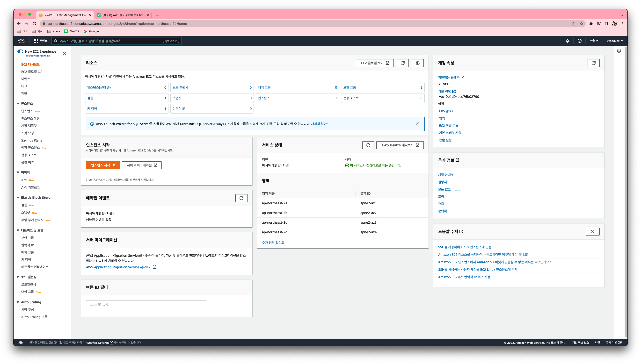Open Chrome side panel icon
The image size is (641, 364).
click(606, 23)
